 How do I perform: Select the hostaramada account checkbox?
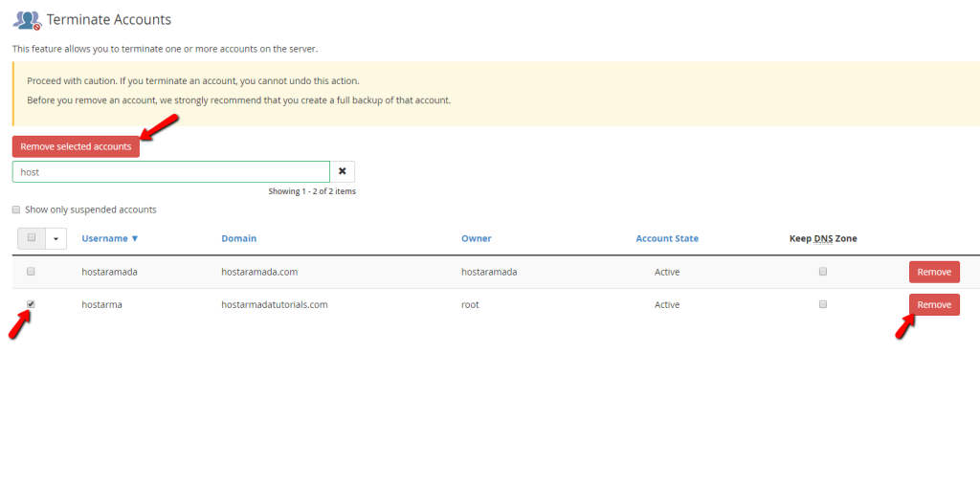(x=32, y=272)
